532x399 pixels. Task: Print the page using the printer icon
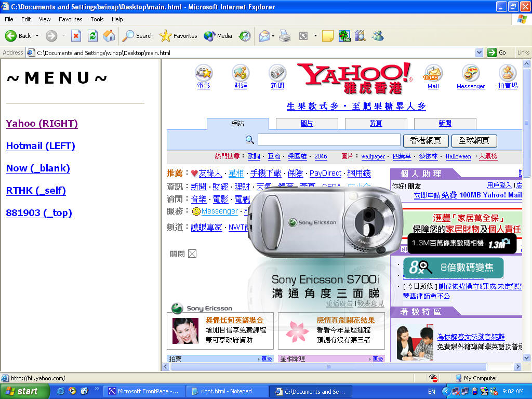pos(285,36)
